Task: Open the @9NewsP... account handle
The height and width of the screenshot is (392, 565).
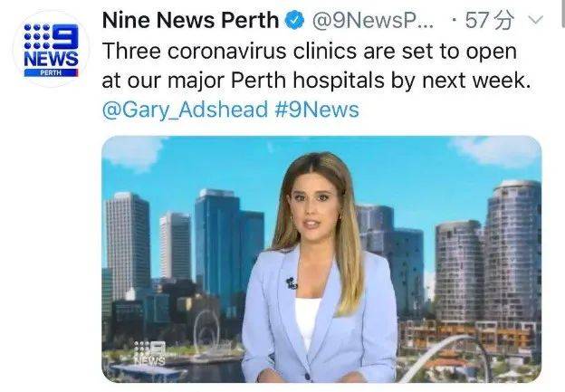Action: pos(373,21)
